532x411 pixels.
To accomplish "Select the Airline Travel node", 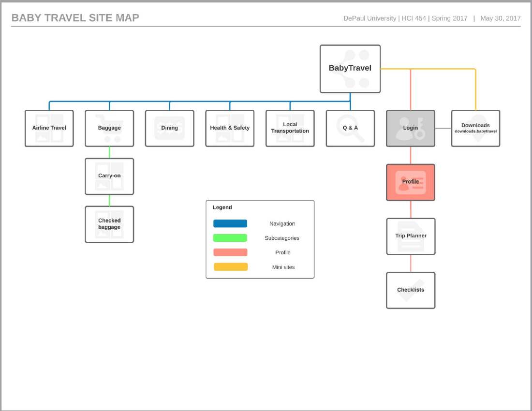I will click(49, 128).
